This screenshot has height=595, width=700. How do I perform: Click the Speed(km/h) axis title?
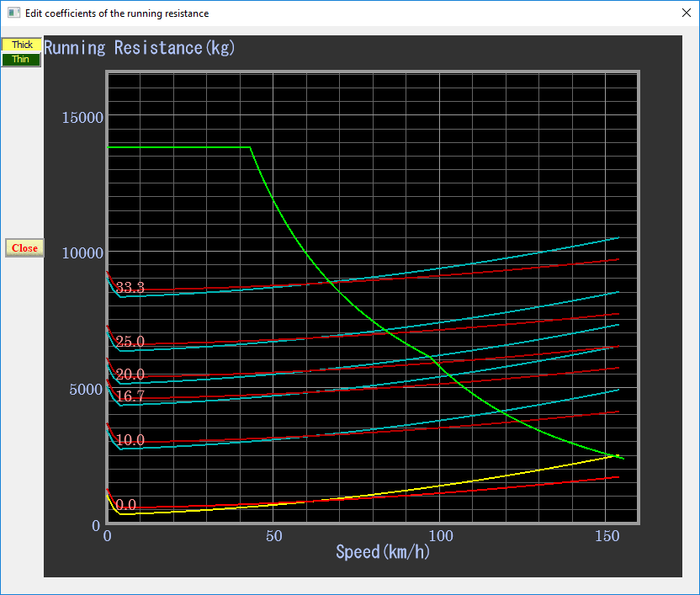(x=383, y=552)
